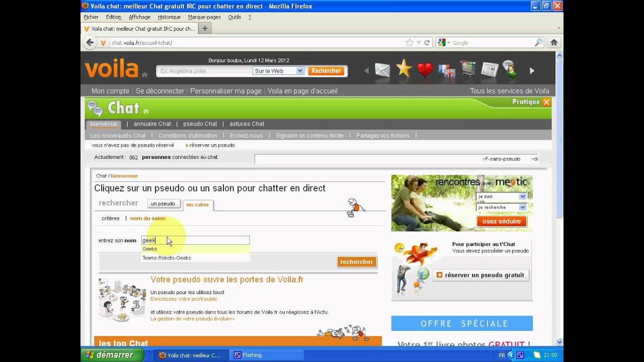This screenshot has width=644, height=362.
Task: Click the Firefox URL address field
Action: [x=257, y=43]
